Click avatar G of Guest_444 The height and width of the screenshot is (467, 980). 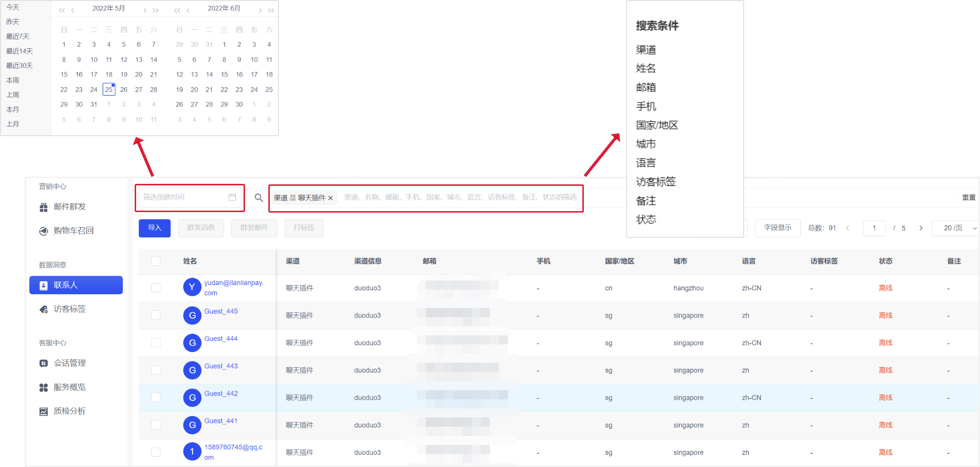click(192, 343)
